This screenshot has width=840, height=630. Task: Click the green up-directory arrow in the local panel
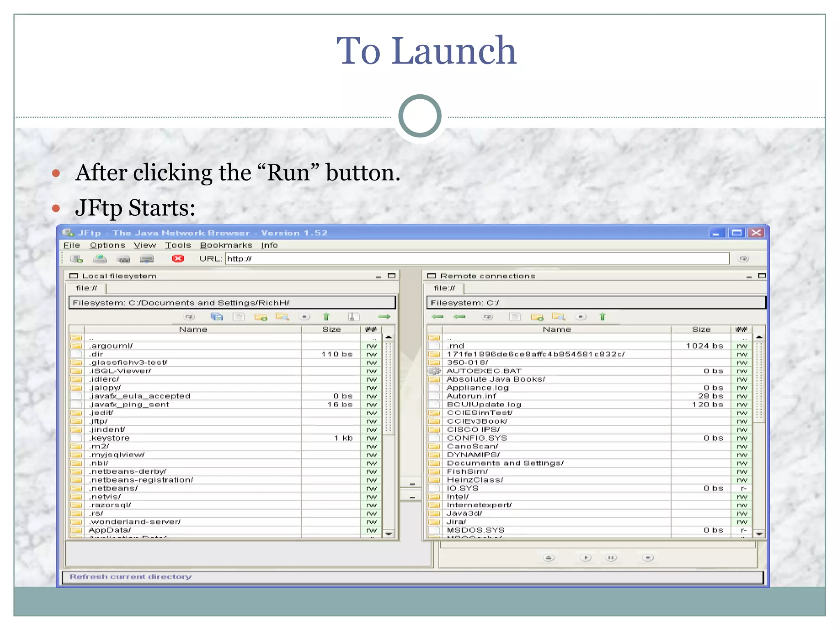[x=326, y=317]
